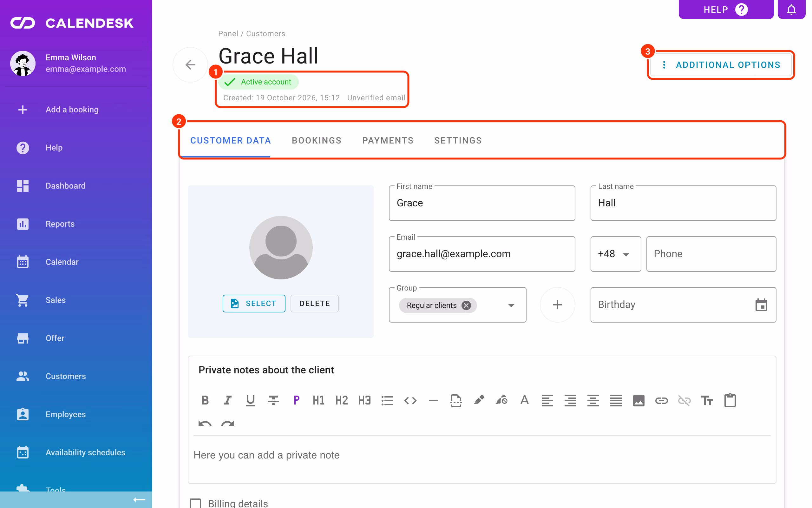Open text color A icon
This screenshot has width=812, height=508.
pos(524,400)
